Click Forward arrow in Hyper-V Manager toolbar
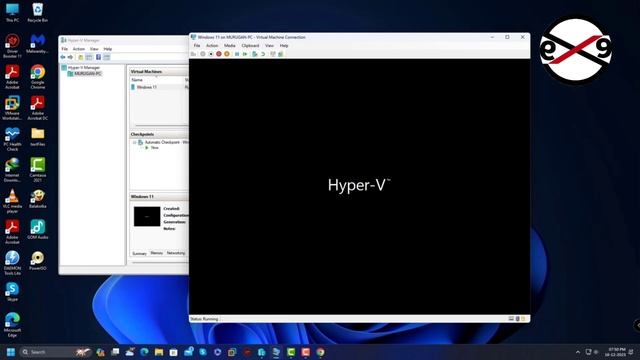The height and width of the screenshot is (360, 640). 70,57
